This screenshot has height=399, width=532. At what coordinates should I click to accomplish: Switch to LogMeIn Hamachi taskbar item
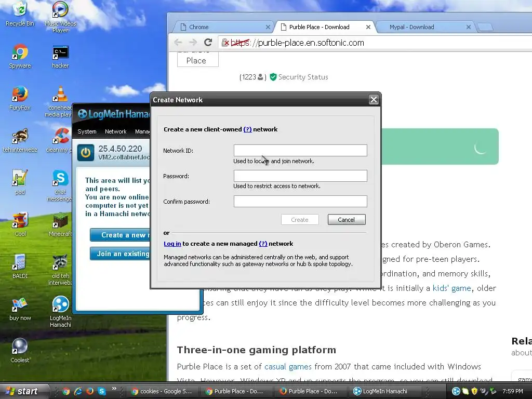[385, 391]
